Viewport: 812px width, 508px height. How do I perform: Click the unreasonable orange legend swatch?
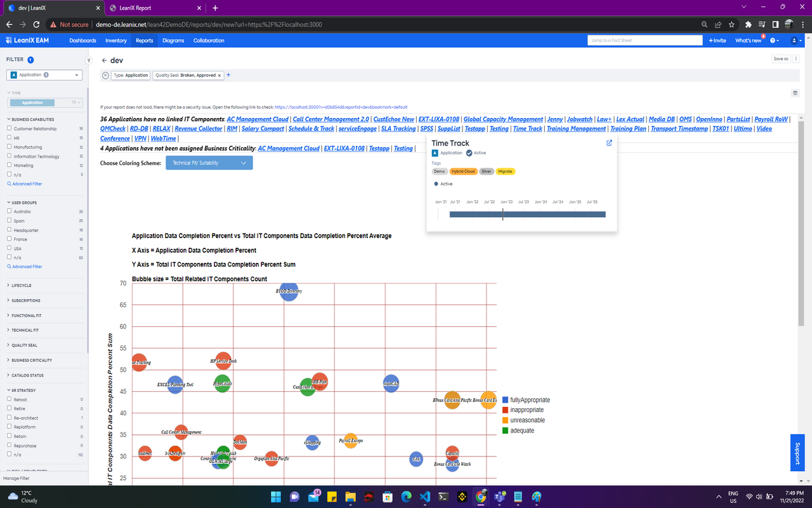pyautogui.click(x=505, y=420)
